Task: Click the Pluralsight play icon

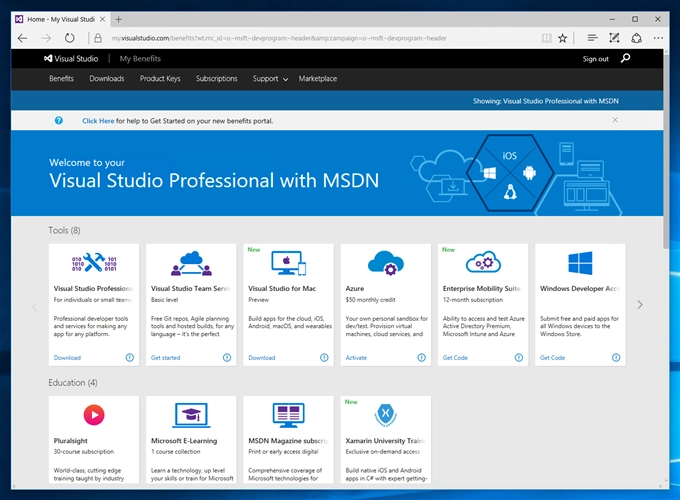Action: tap(94, 415)
